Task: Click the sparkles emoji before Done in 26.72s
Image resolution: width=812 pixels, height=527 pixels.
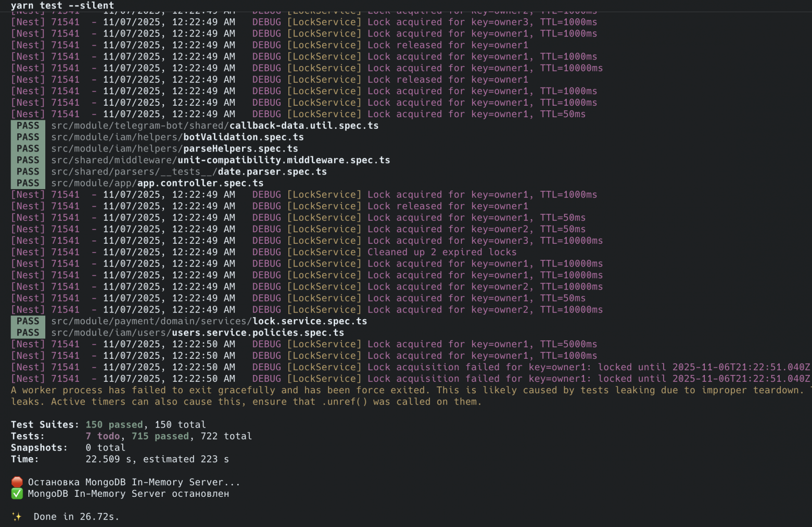Action: [x=17, y=517]
